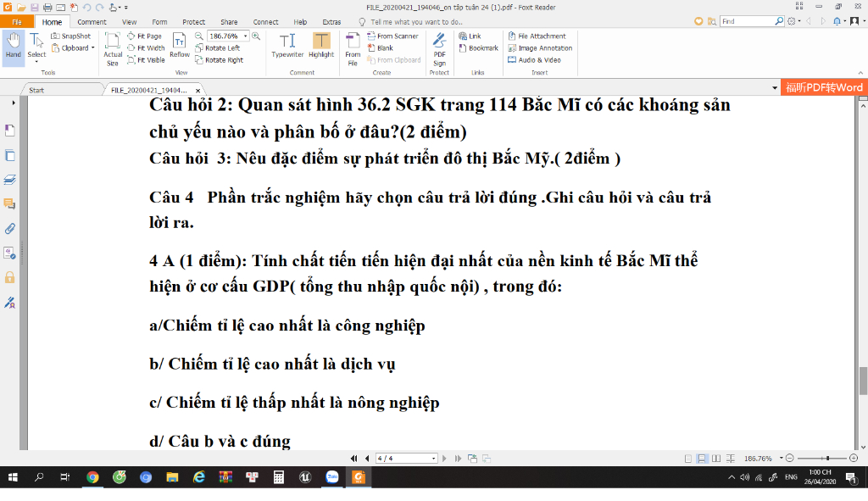Screen dimensions: 868x501
Task: Expand the tab list dropdown arrow
Action: pyautogui.click(x=775, y=88)
